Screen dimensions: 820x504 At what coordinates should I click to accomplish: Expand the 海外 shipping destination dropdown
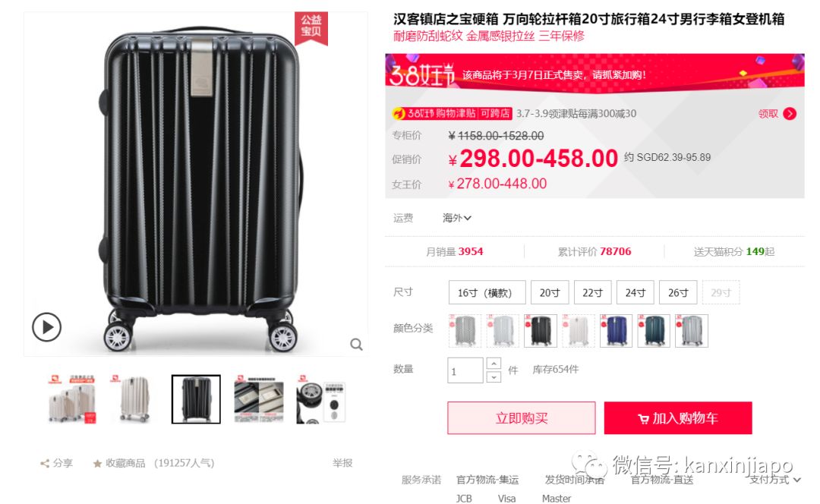(456, 218)
